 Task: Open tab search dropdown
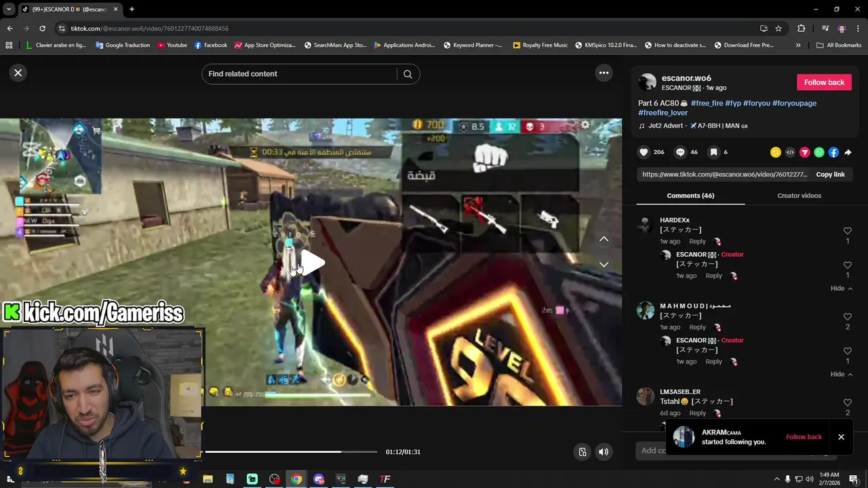coord(9,9)
